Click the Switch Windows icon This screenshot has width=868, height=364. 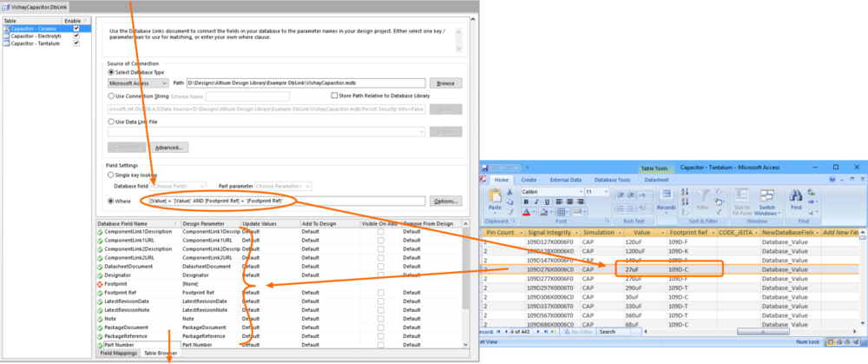point(767,195)
